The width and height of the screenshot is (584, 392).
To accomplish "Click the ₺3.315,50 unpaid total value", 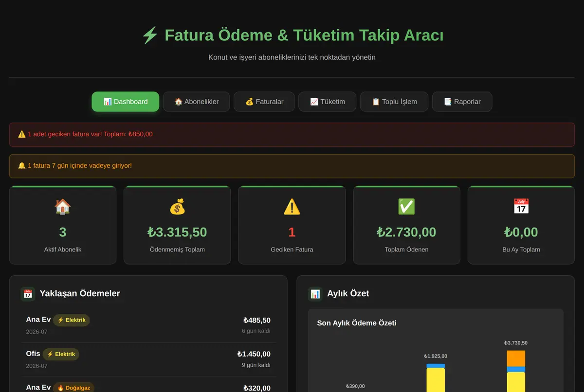I will point(177,232).
